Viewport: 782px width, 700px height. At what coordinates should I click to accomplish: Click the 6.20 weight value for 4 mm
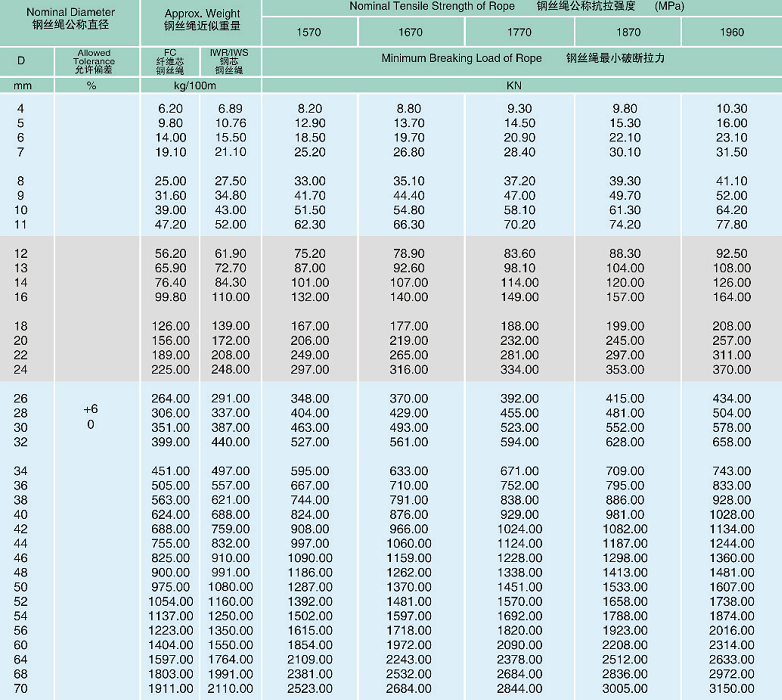pyautogui.click(x=170, y=108)
